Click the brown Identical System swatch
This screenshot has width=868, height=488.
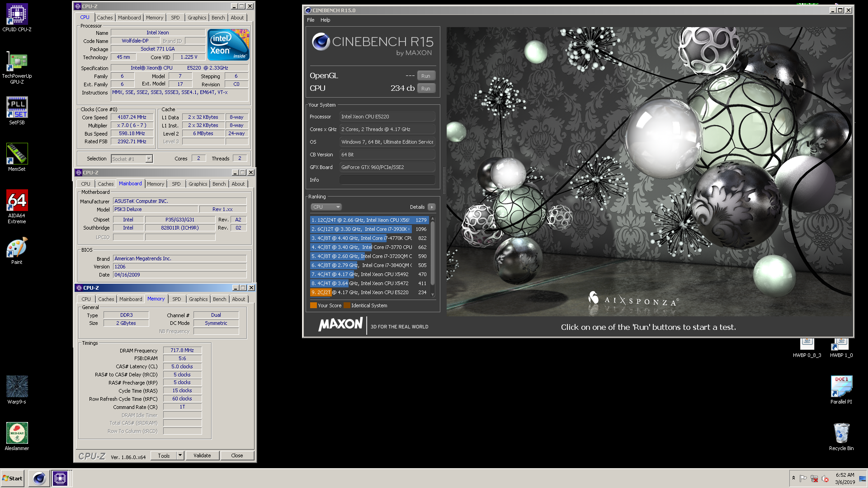347,305
